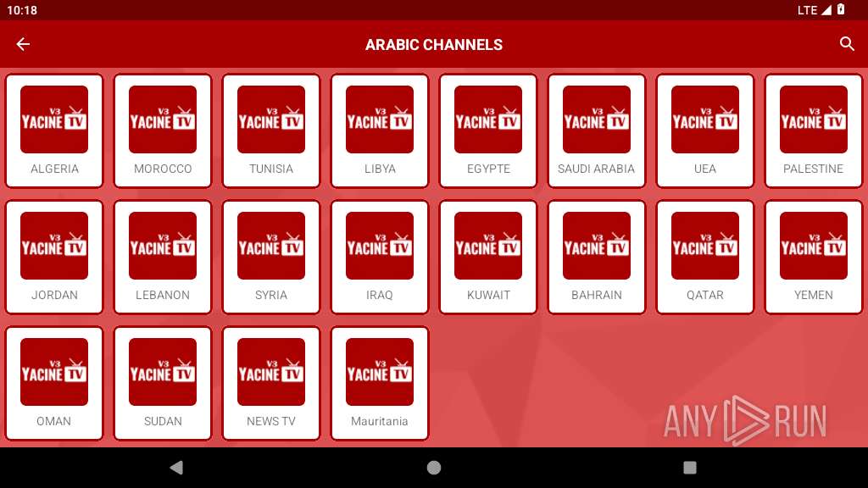Tap the OMAN channel tile
The width and height of the screenshot is (868, 488).
tap(54, 384)
